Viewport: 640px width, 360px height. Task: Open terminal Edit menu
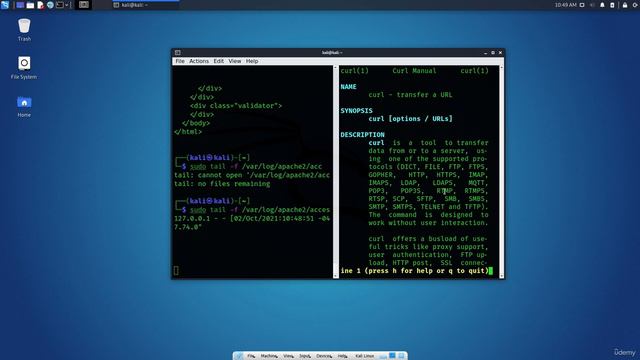[218, 61]
